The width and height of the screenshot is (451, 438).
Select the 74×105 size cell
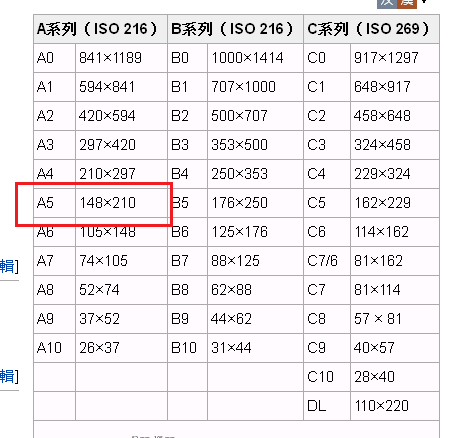(121, 261)
